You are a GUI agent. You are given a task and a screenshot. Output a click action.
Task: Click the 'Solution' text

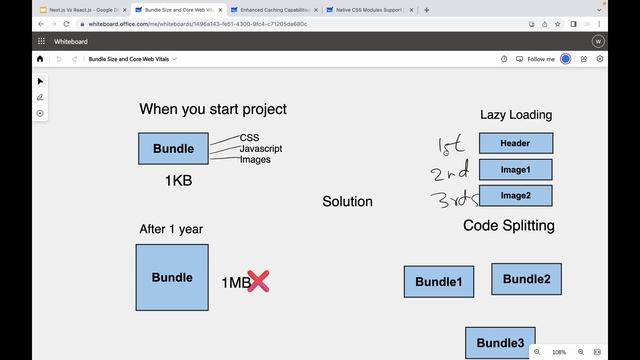pyautogui.click(x=347, y=202)
